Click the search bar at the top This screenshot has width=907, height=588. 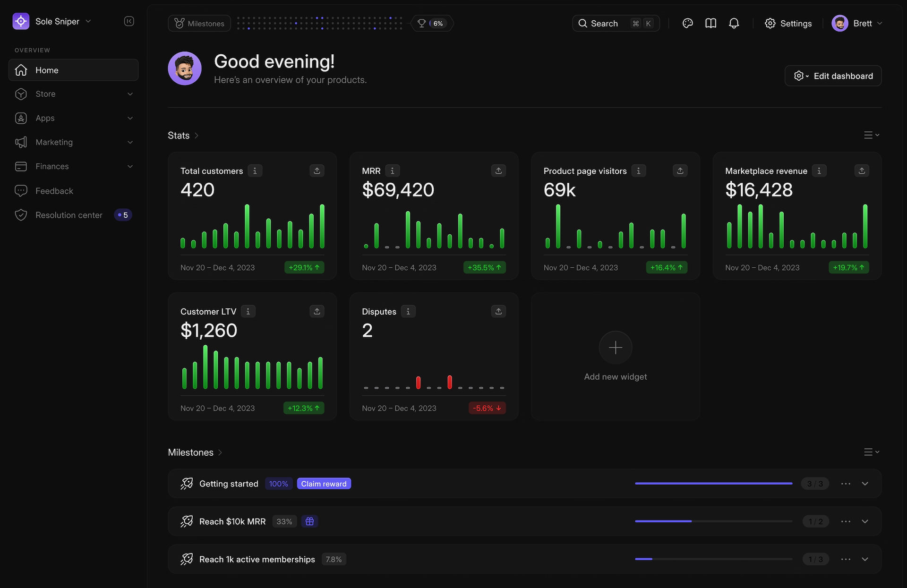coord(614,23)
